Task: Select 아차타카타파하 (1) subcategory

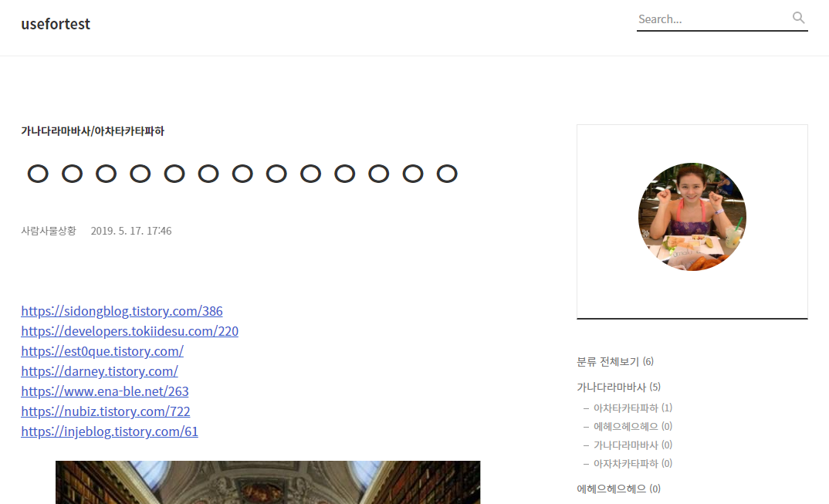Action: [632, 408]
